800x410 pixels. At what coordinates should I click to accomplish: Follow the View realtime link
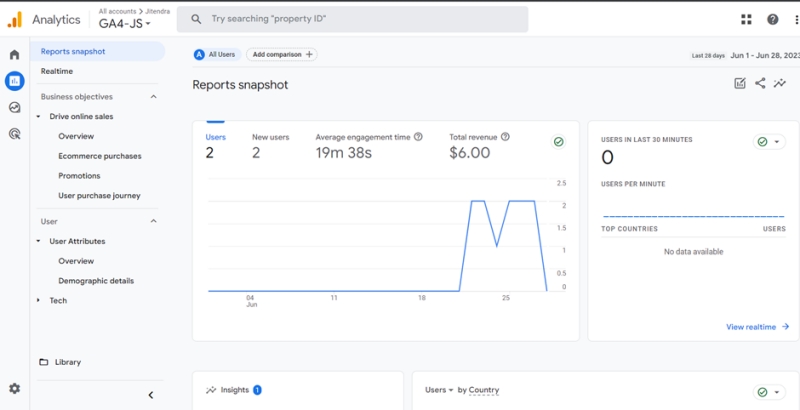(757, 326)
